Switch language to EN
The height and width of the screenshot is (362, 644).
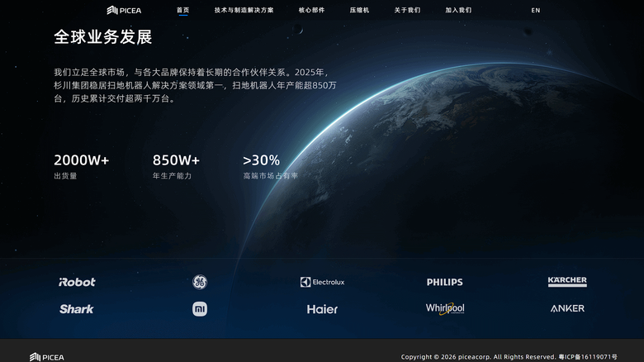(536, 10)
